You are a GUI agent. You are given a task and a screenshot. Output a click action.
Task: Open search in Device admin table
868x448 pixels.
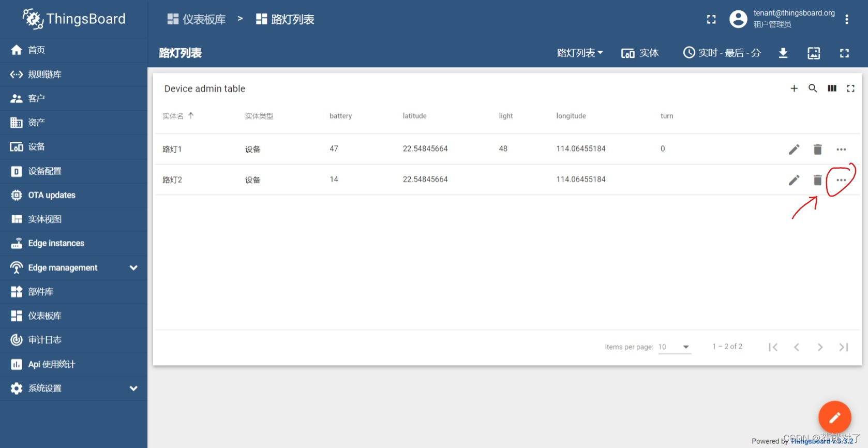pyautogui.click(x=813, y=88)
